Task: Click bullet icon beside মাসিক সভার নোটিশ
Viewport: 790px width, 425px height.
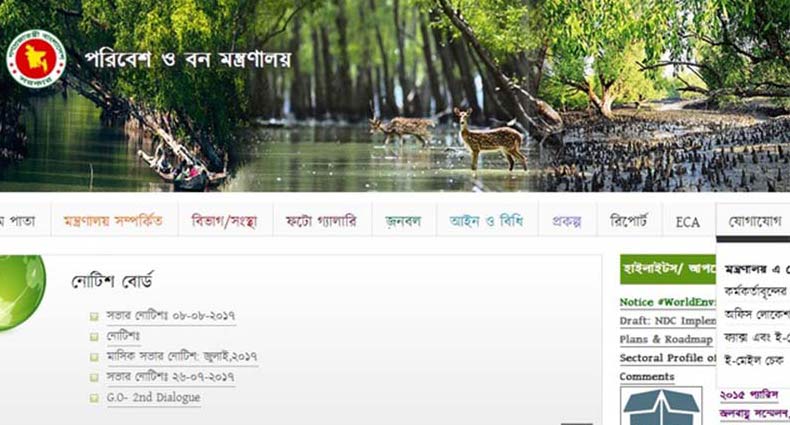Action: pos(94,357)
